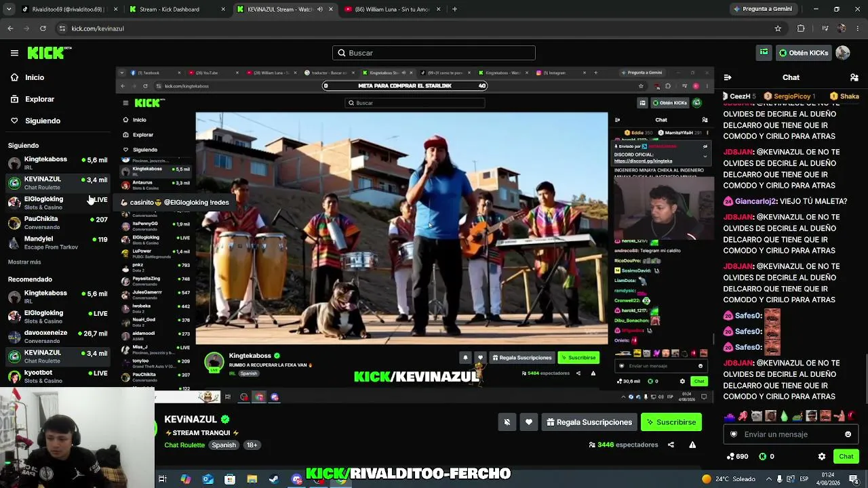Open Siguiendo in the sidebar menu
868x488 pixels.
[43, 121]
